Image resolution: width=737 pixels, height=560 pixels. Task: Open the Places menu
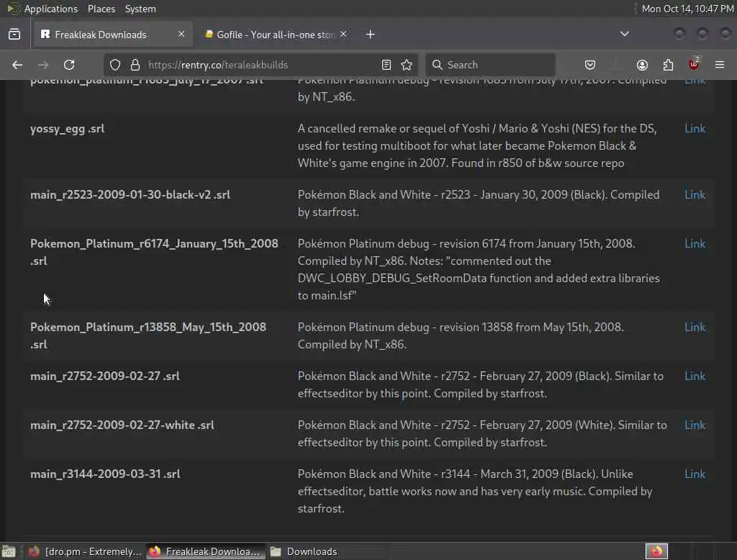[101, 9]
